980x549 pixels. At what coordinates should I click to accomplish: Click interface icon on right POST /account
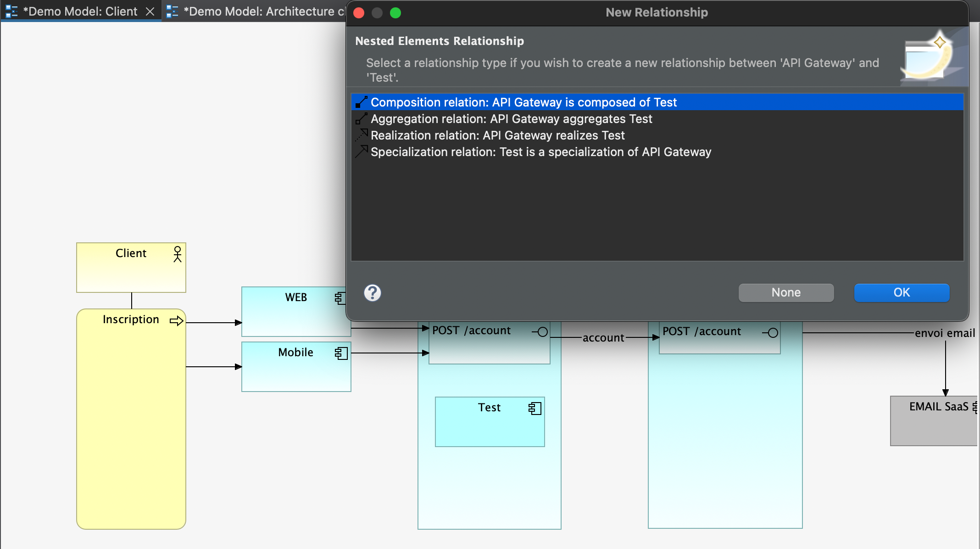(x=770, y=333)
